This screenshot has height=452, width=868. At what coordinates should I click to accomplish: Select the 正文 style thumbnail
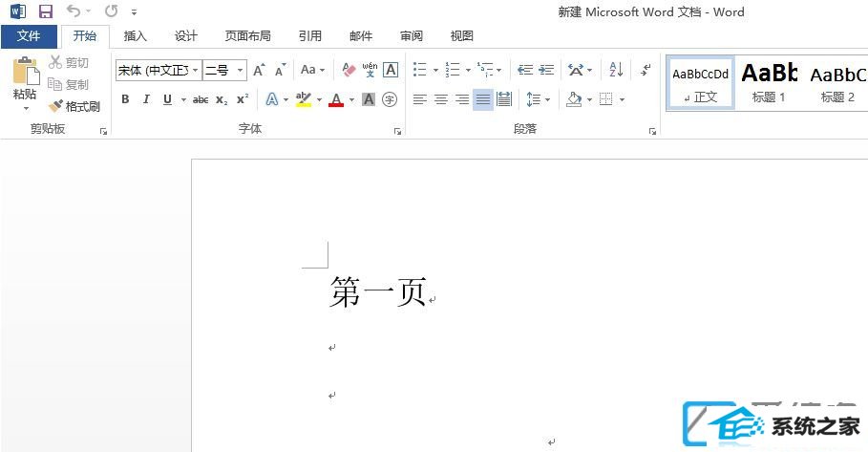pos(700,83)
